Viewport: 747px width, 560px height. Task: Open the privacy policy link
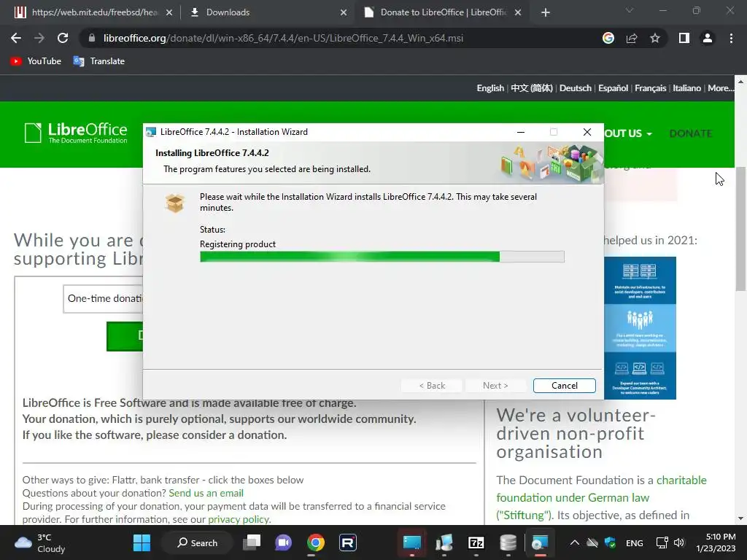pyautogui.click(x=239, y=519)
